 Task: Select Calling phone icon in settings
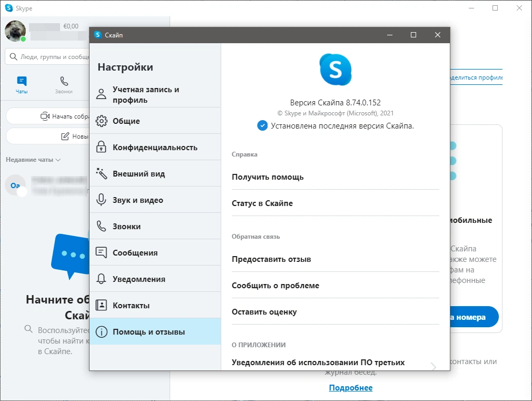pos(101,226)
